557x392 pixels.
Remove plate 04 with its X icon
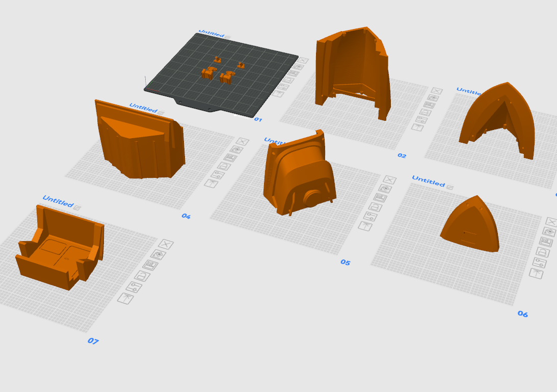[x=242, y=142]
